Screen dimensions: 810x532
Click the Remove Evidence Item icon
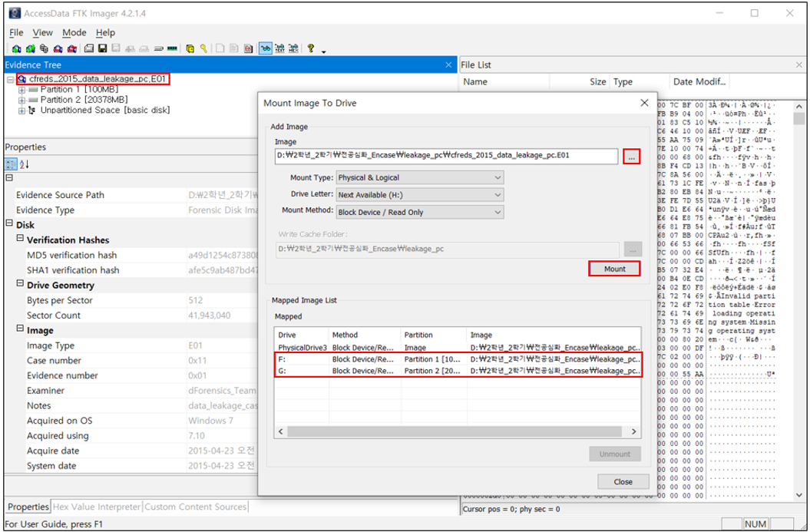point(58,48)
